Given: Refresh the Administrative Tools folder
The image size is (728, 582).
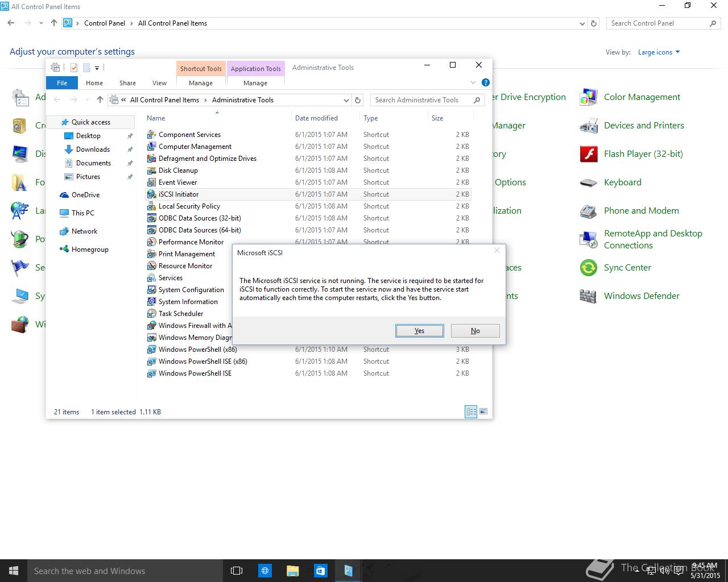Looking at the screenshot, I should click(x=358, y=100).
